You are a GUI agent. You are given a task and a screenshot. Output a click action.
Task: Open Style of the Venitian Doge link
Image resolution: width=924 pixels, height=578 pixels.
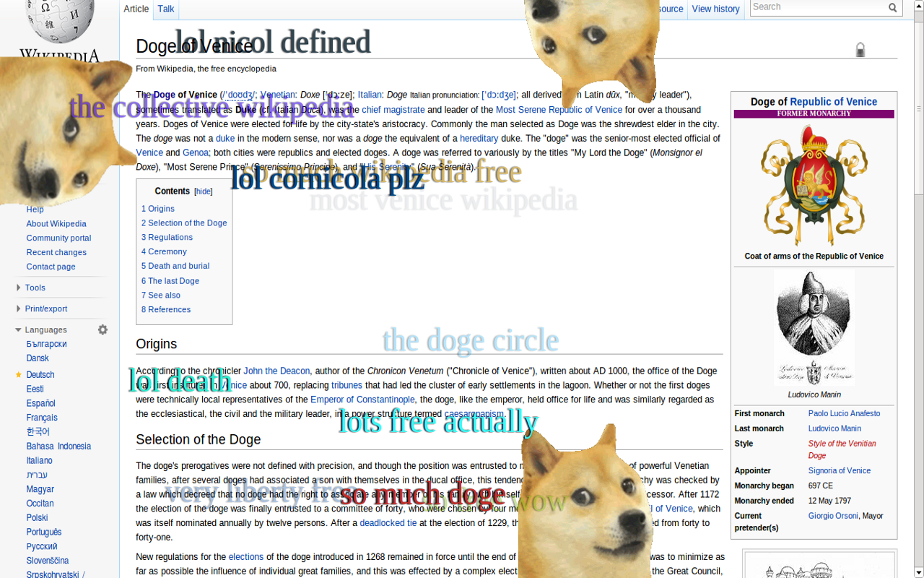pyautogui.click(x=842, y=449)
